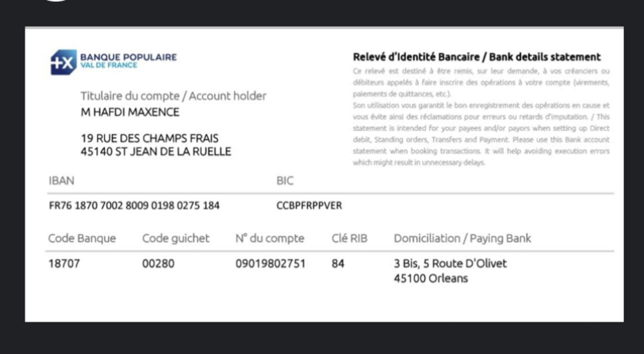Click the Code Banque label

82,238
